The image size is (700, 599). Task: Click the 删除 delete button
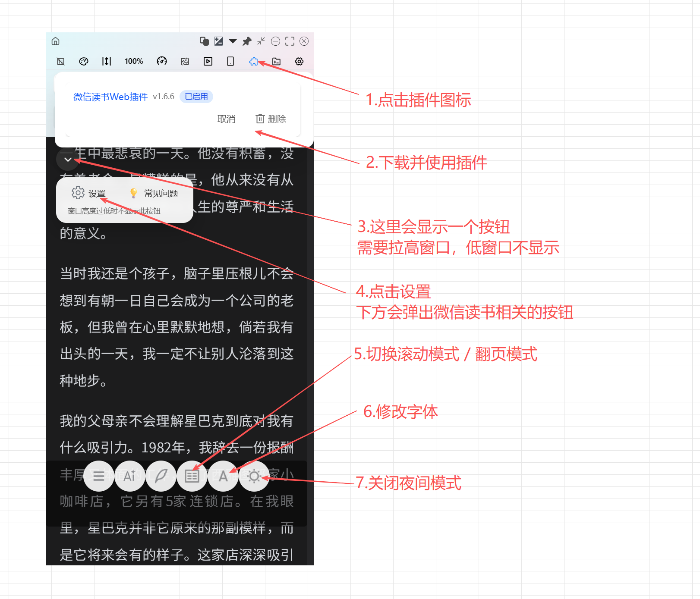pyautogui.click(x=271, y=119)
